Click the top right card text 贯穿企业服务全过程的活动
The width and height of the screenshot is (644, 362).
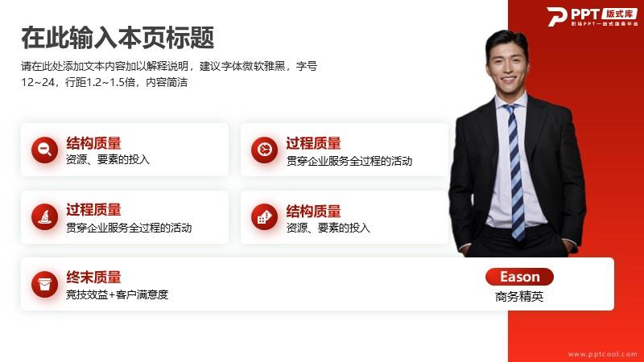coord(349,161)
